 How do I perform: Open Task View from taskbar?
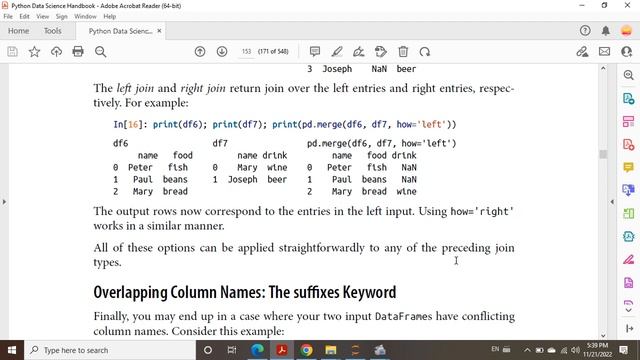(x=232, y=350)
